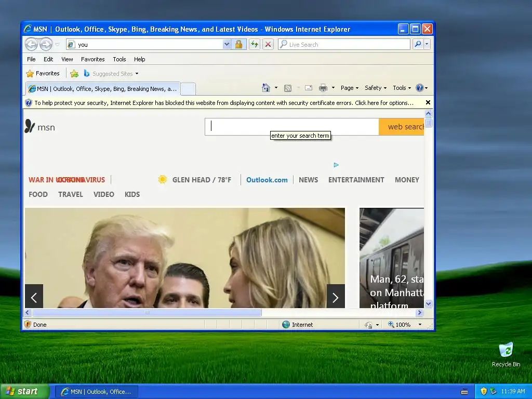Open the File menu
Screen dimensions: 532x399
click(x=31, y=59)
